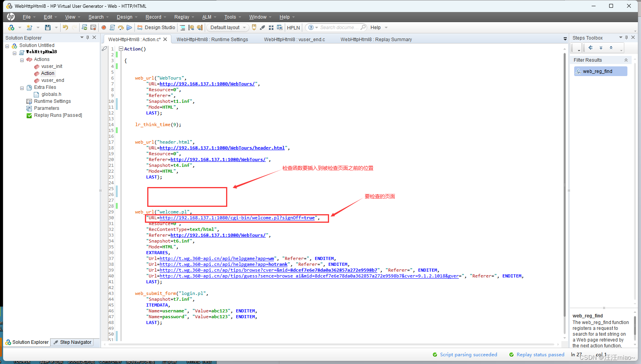Click the shield icon after Default layout
Viewport: 641px width, 364px height.
click(254, 28)
